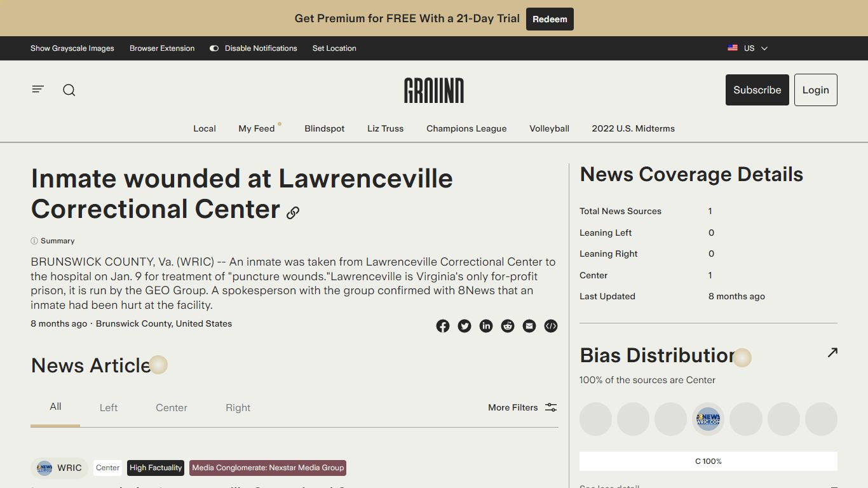Toggle Disable Notifications switch
The width and height of the screenshot is (868, 488).
[214, 48]
